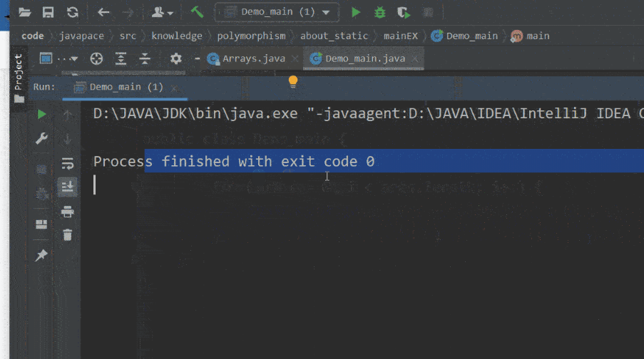Navigate back with the left arrow
This screenshot has width=644, height=359.
[x=103, y=12]
